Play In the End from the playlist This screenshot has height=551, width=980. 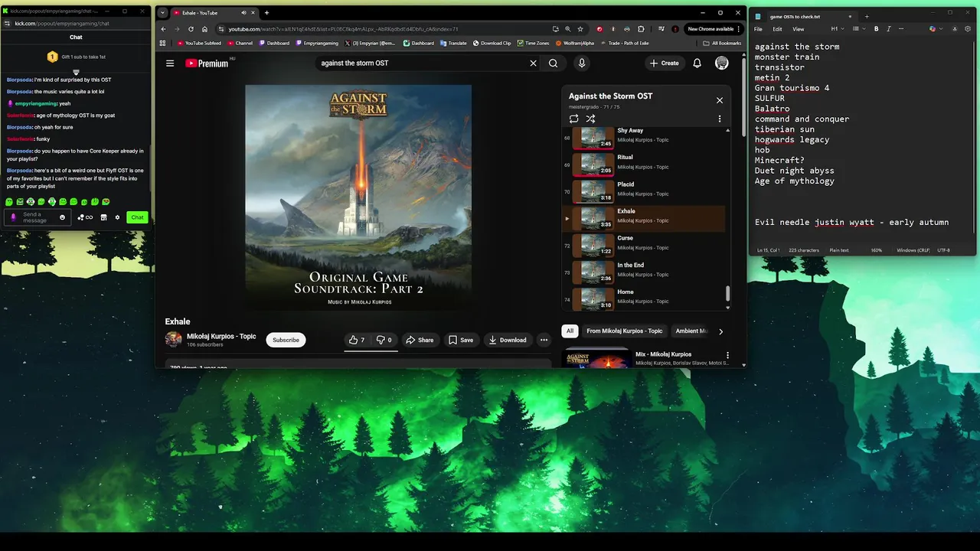point(644,272)
